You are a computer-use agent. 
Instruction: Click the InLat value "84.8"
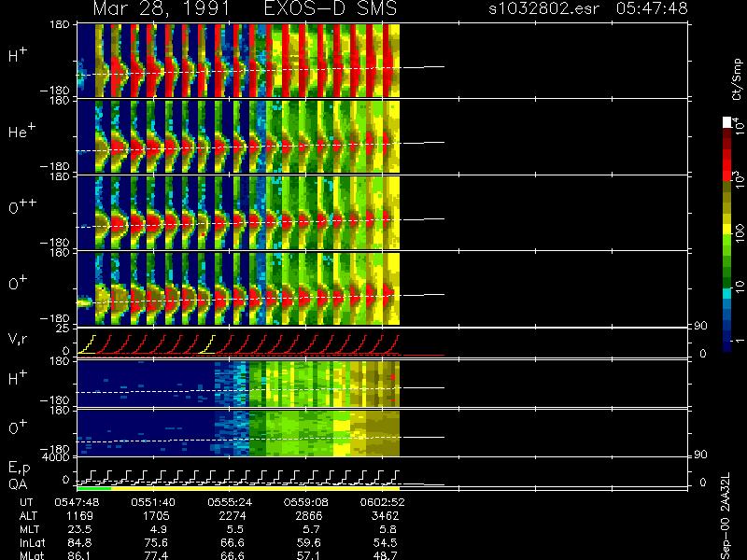pyautogui.click(x=80, y=543)
